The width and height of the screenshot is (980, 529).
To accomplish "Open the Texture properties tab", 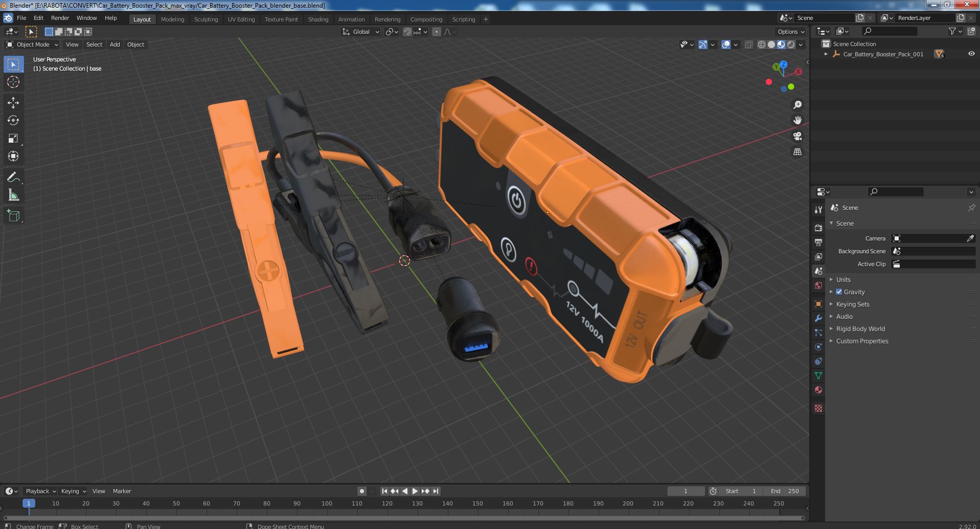I will point(818,408).
